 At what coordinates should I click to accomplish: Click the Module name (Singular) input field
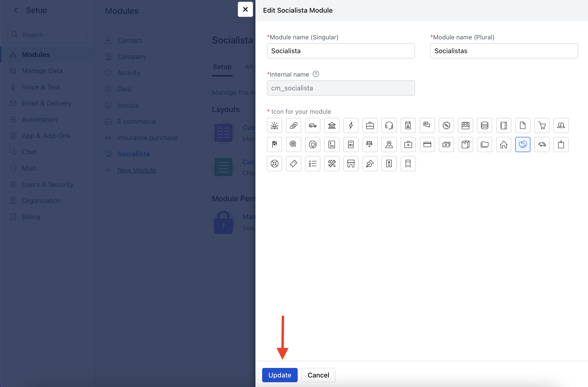click(x=341, y=51)
